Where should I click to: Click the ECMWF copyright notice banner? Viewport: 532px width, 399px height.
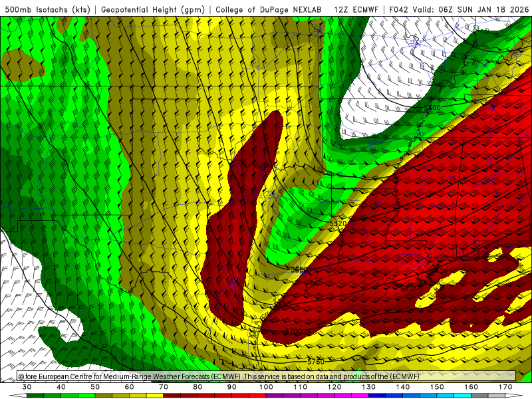(267, 376)
